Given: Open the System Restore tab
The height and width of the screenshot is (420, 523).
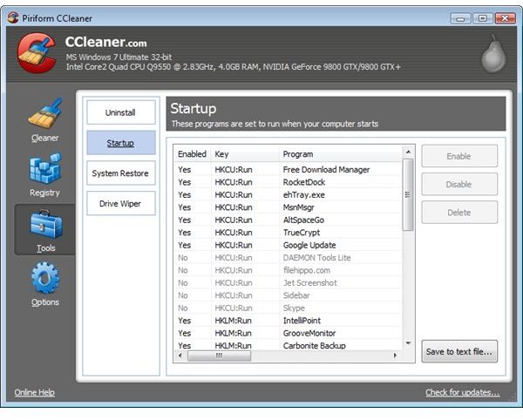Looking at the screenshot, I should coord(121,173).
